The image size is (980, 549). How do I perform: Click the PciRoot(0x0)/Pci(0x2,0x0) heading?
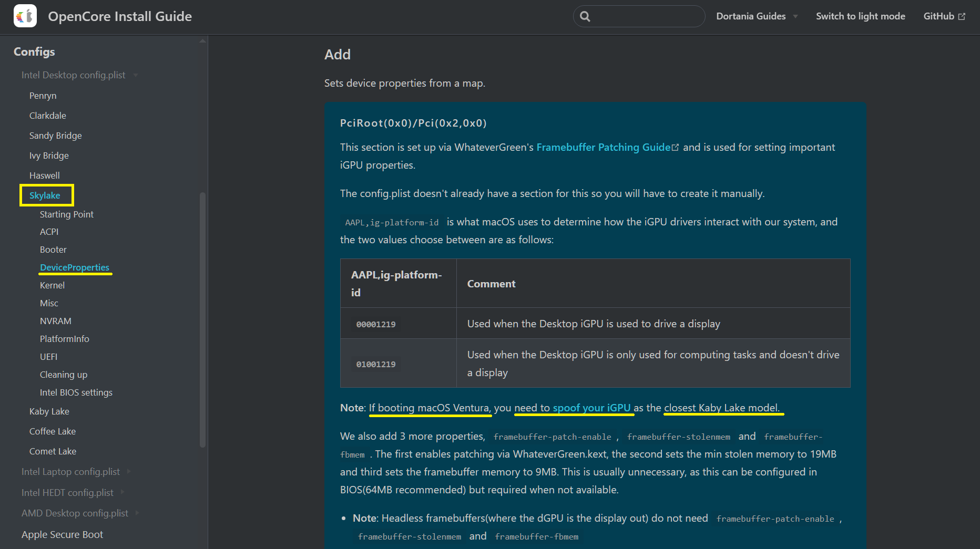[413, 123]
